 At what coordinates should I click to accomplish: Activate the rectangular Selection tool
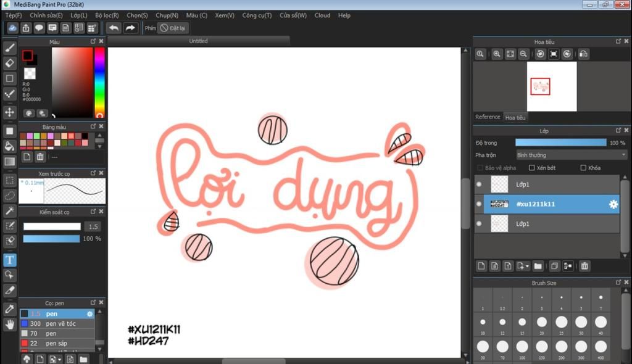(10, 181)
